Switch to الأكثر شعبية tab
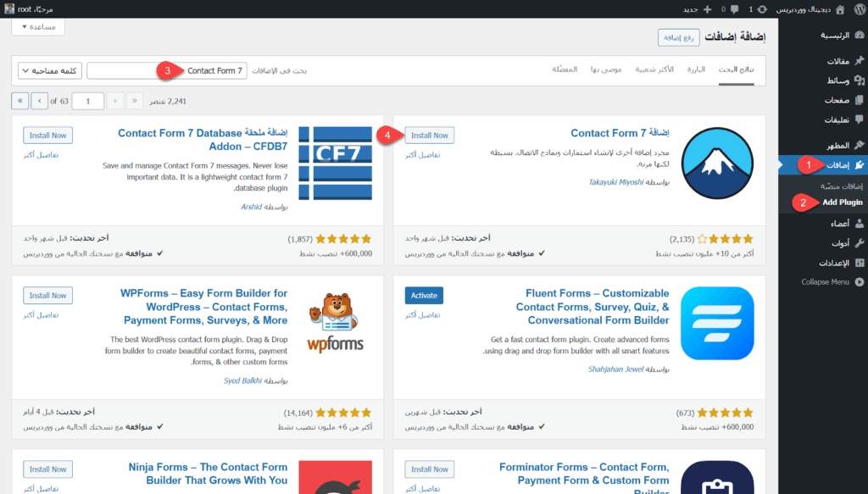 (654, 69)
